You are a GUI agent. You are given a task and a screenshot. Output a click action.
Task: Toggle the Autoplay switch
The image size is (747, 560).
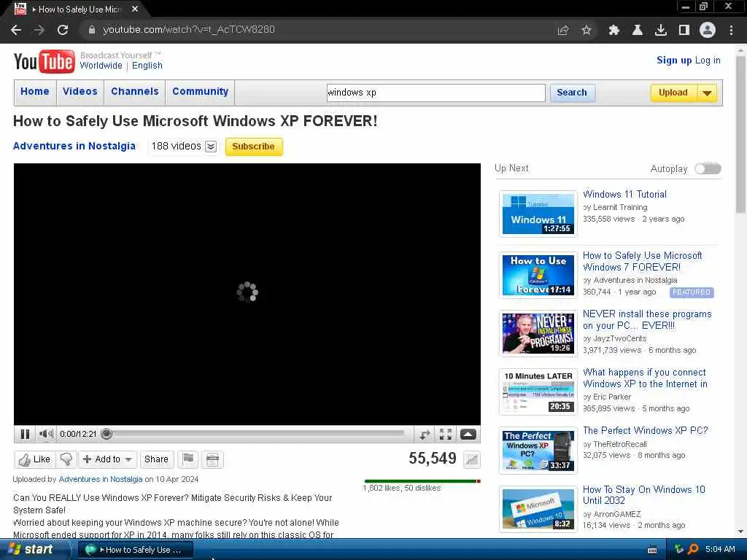[708, 168]
